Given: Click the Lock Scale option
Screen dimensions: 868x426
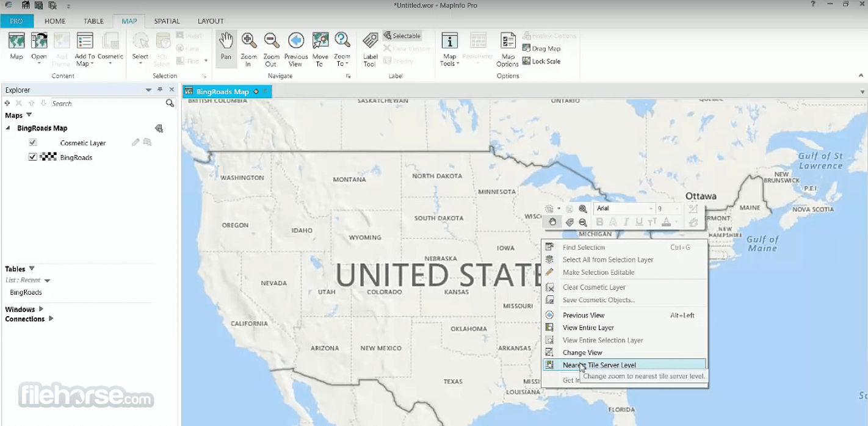Looking at the screenshot, I should [x=541, y=61].
